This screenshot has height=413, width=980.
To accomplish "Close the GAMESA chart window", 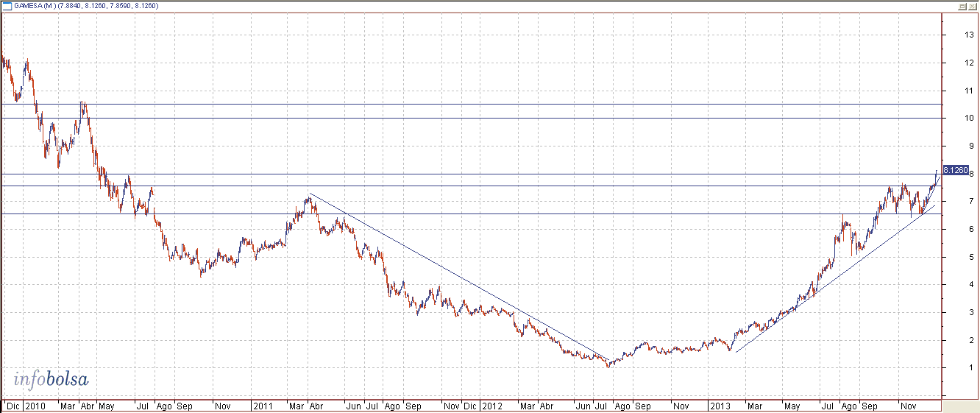I will coord(971,7).
